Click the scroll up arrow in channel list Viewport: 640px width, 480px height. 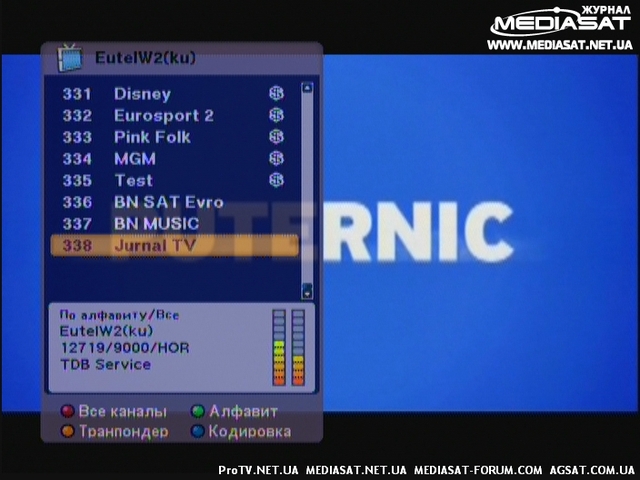pyautogui.click(x=307, y=88)
